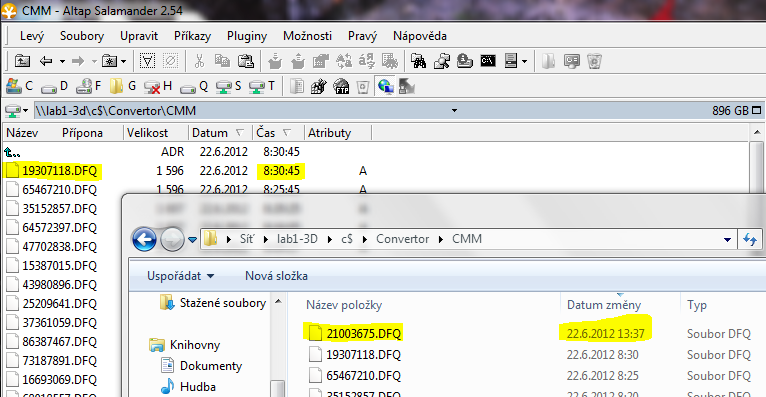
Task: Click the Nová složka button
Action: pos(277,276)
